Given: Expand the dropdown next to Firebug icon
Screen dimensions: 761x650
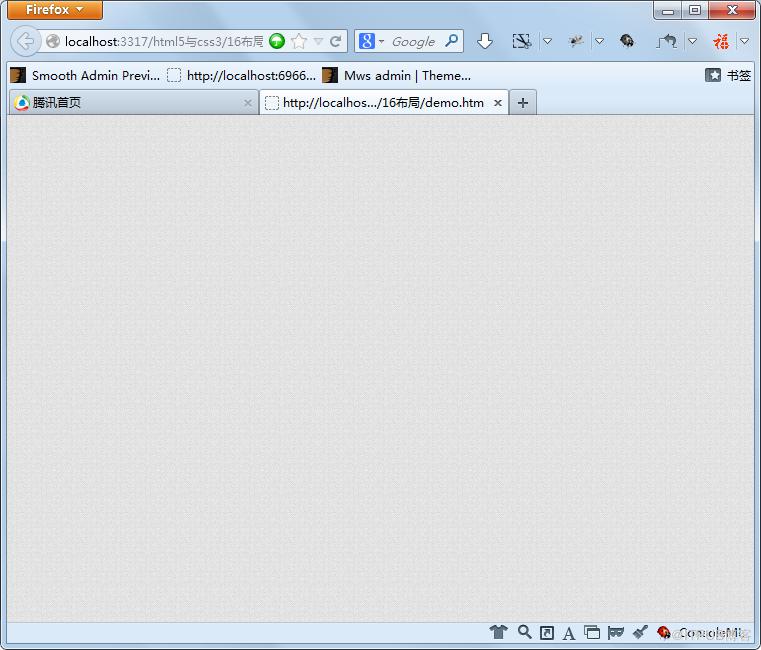Looking at the screenshot, I should click(x=599, y=41).
